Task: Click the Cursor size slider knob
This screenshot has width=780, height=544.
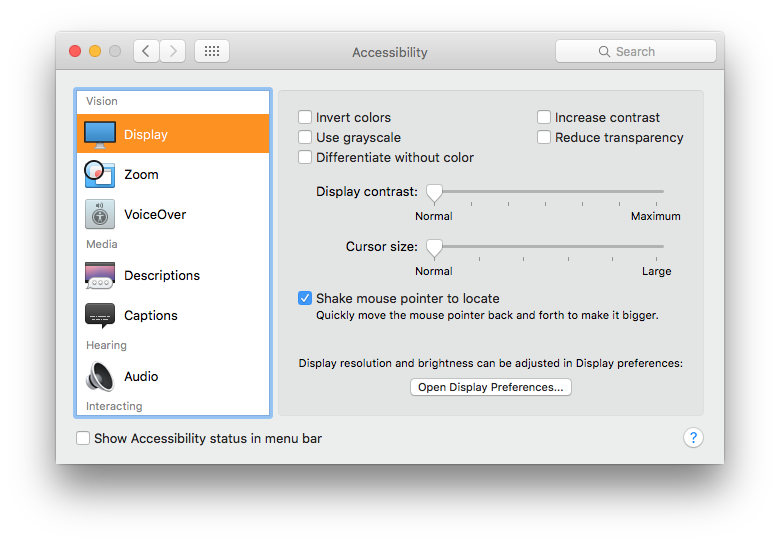Action: (x=434, y=247)
